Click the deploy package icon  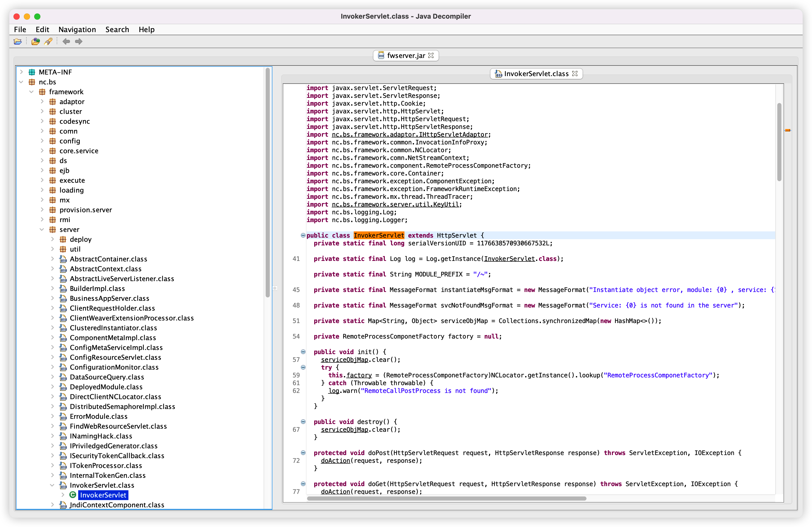[x=63, y=239]
